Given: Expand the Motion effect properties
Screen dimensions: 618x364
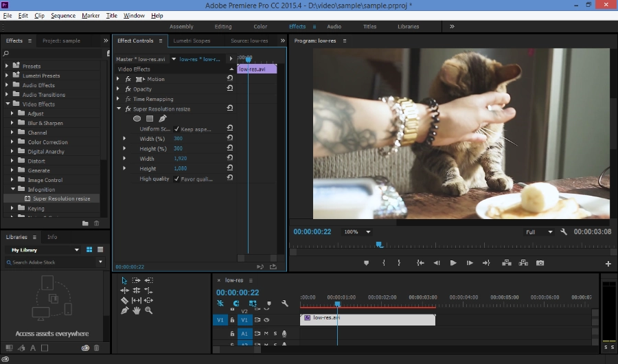Looking at the screenshot, I should coord(118,79).
